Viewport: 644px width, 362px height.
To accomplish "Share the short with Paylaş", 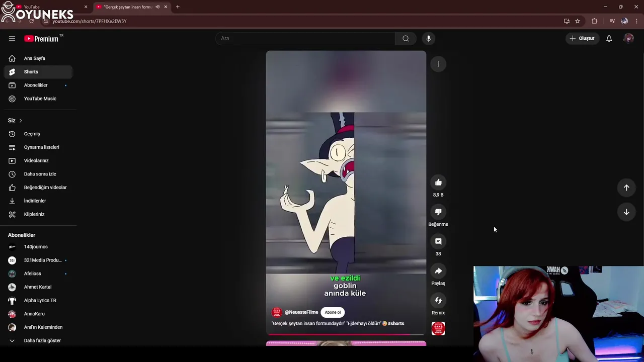I will (438, 271).
